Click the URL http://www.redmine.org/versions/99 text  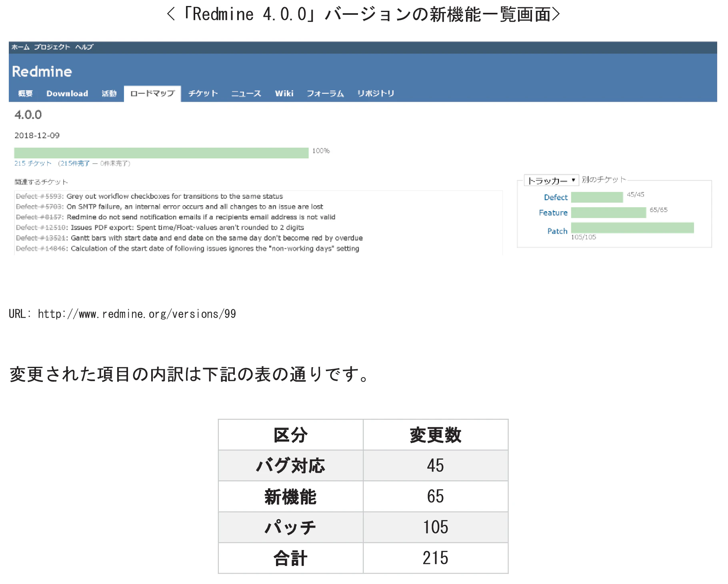122,314
